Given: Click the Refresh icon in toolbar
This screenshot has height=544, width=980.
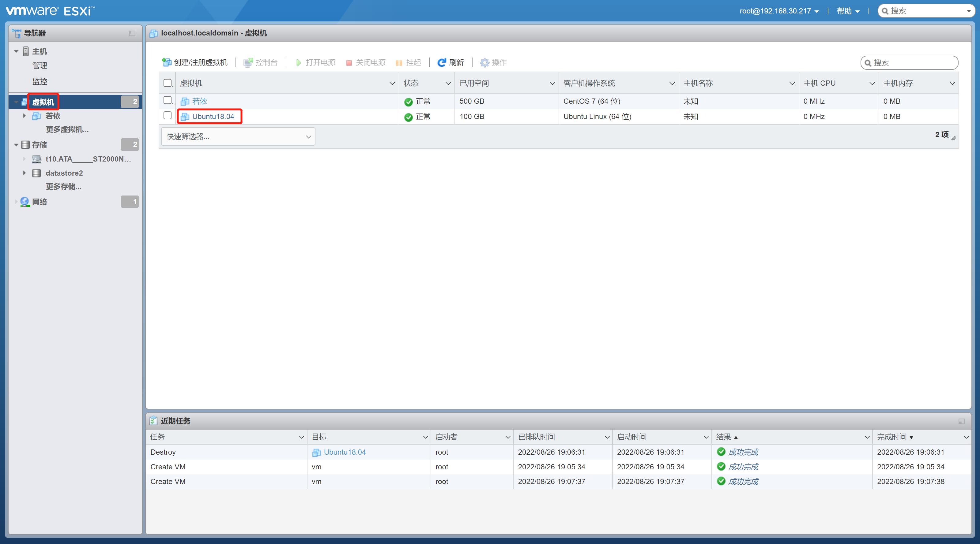Looking at the screenshot, I should (441, 62).
